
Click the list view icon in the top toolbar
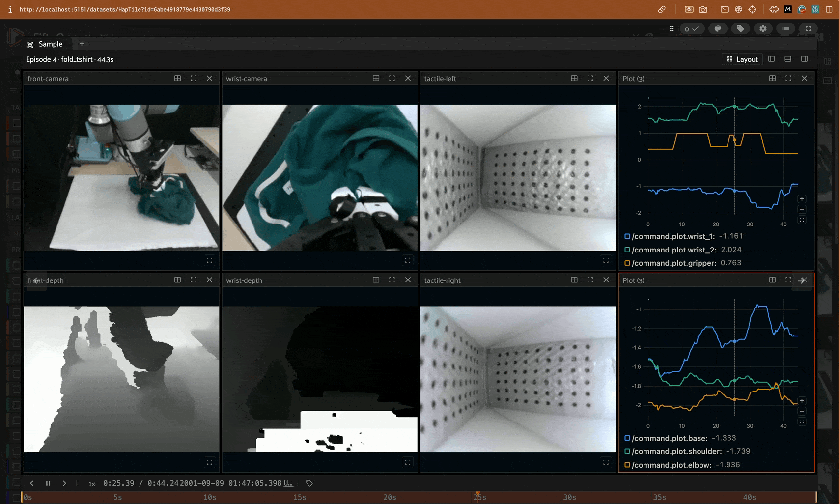pos(785,28)
